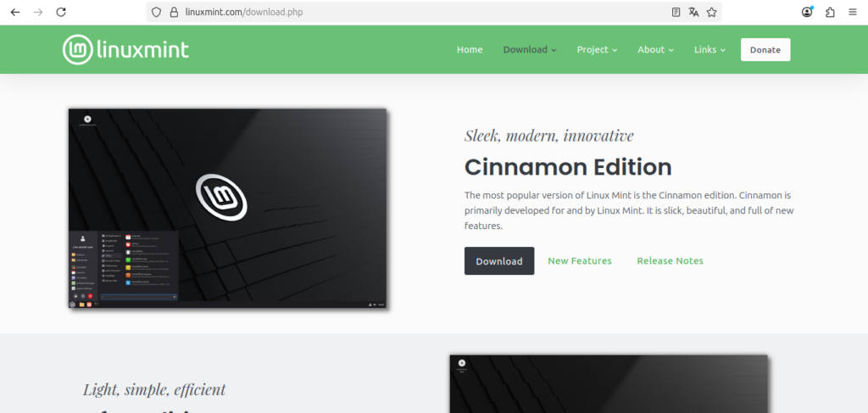Click the shield tracking protection icon

[x=155, y=13]
